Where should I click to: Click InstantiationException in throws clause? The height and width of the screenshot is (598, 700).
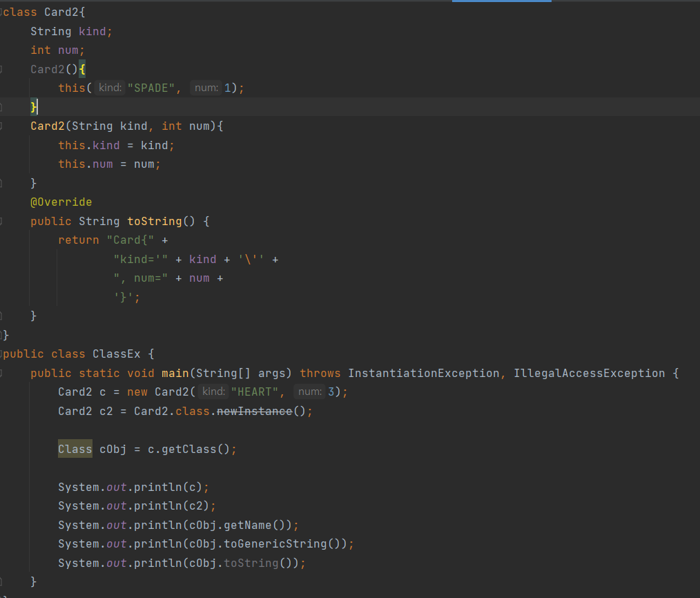click(424, 373)
